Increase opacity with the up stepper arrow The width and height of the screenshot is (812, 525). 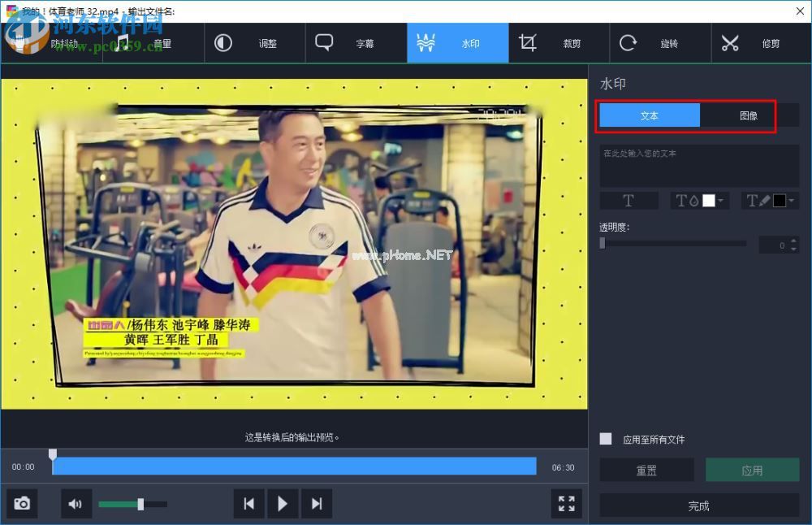click(793, 240)
